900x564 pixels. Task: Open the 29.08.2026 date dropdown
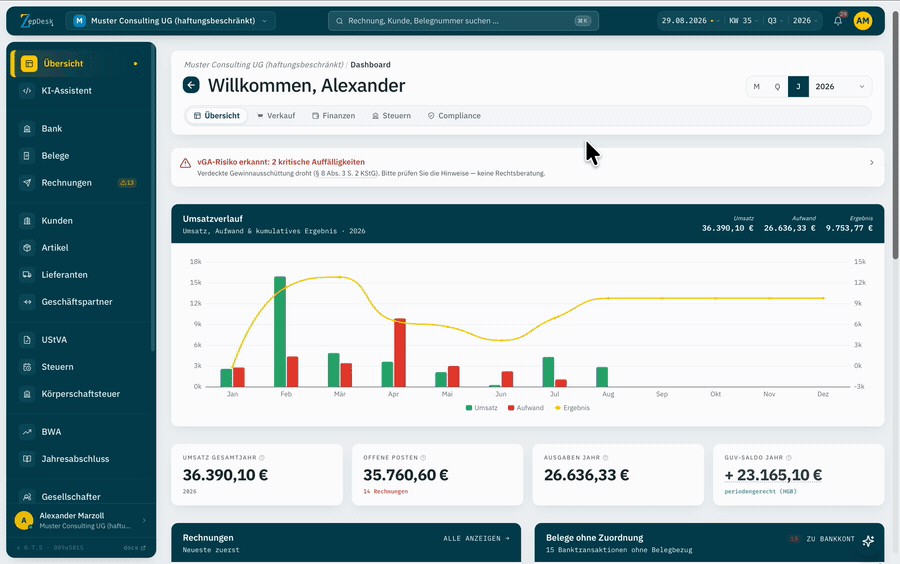pos(690,21)
